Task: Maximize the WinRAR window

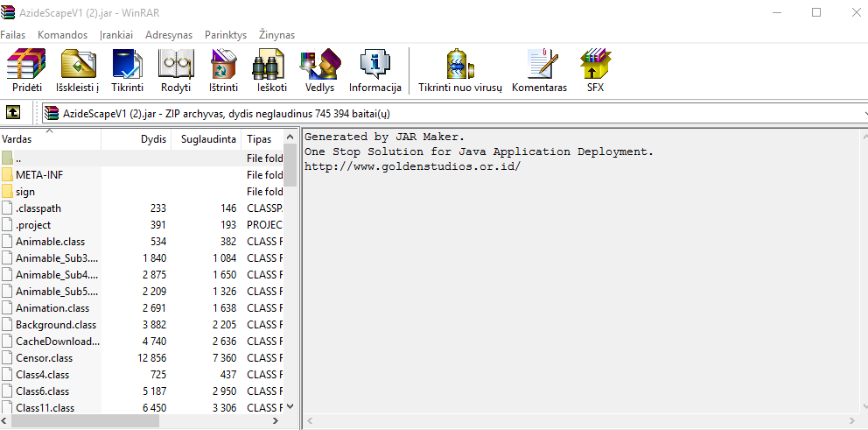Action: (x=816, y=12)
